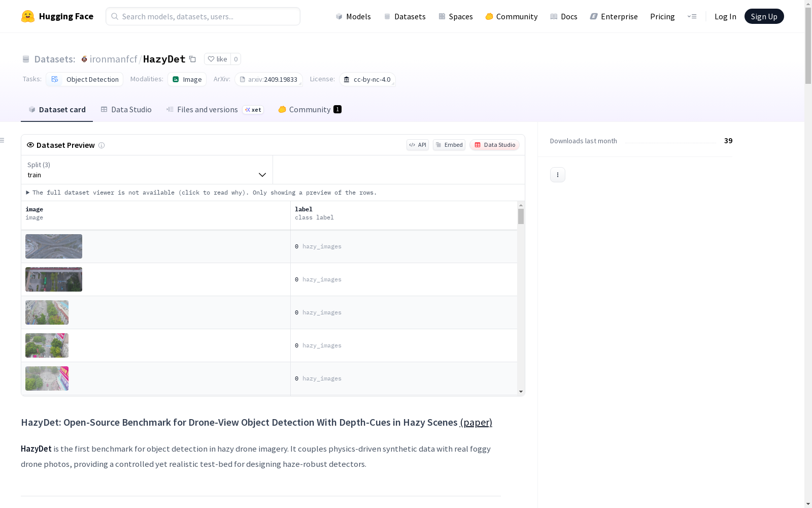Expand the additional navigation menu icon

(692, 16)
